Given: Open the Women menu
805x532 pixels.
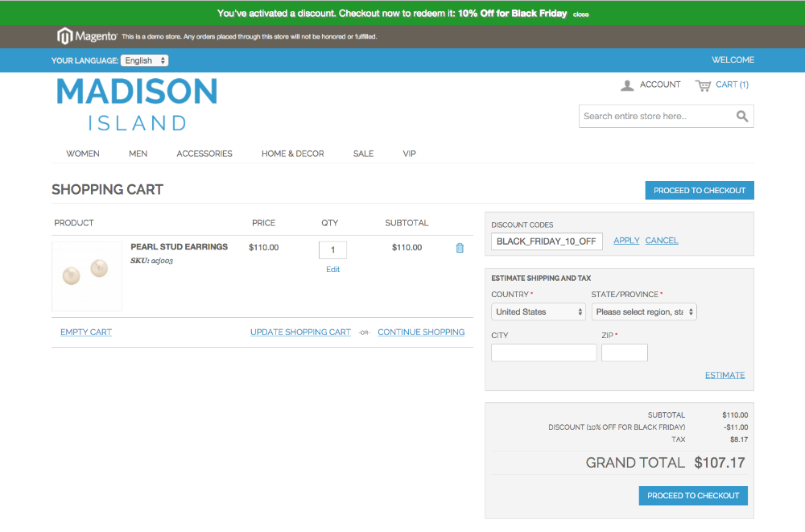Looking at the screenshot, I should coord(83,154).
